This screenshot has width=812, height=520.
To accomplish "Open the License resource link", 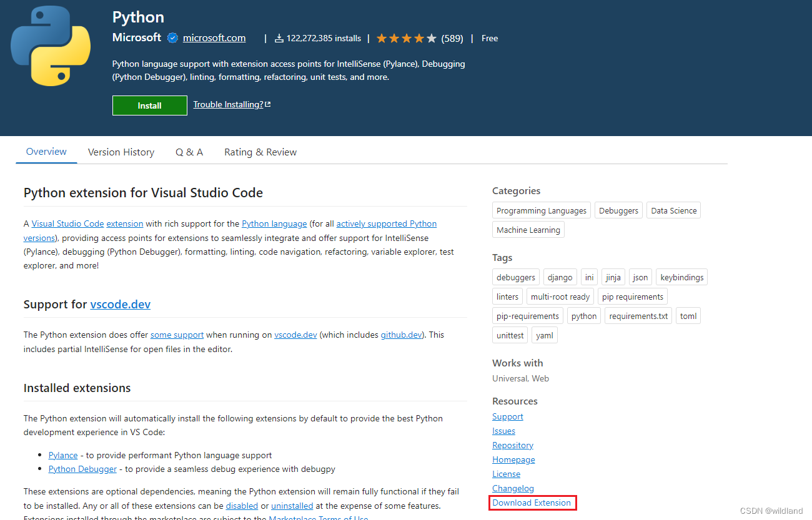I will [x=507, y=474].
